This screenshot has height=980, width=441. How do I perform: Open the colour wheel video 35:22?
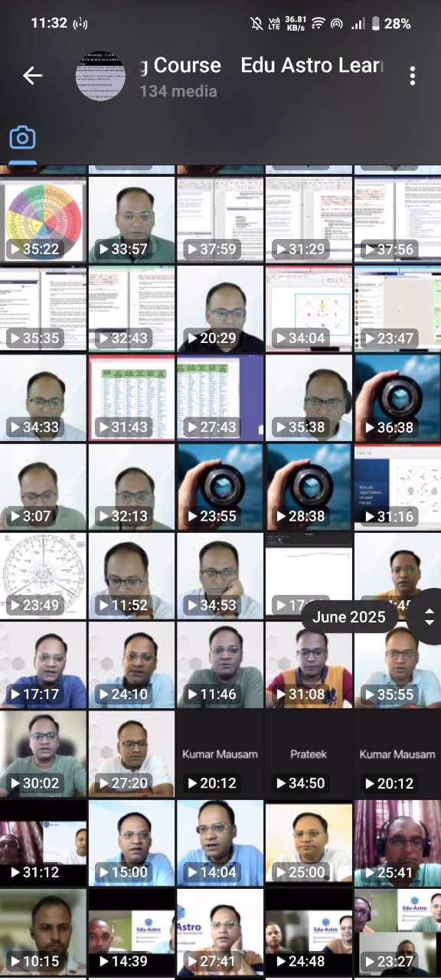coord(43,219)
